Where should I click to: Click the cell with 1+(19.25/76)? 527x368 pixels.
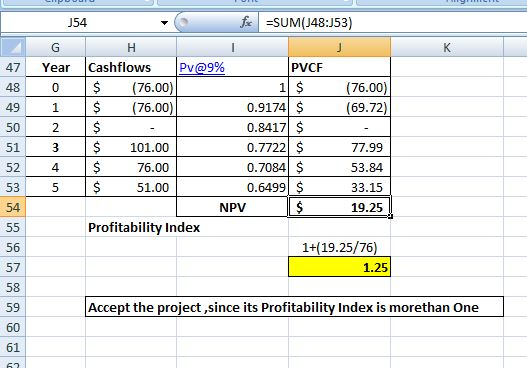pos(339,247)
